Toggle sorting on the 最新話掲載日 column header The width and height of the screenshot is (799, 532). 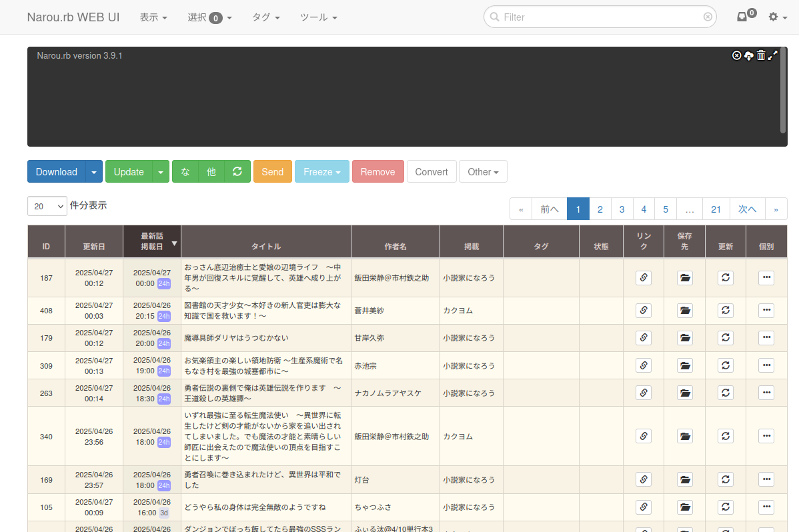click(x=152, y=241)
